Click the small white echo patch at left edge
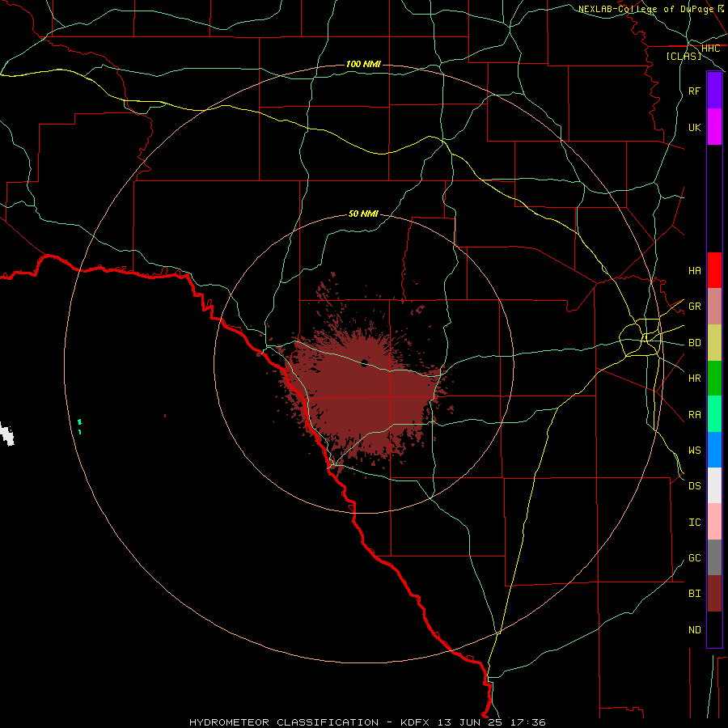The width and height of the screenshot is (728, 728). pyautogui.click(x=6, y=434)
